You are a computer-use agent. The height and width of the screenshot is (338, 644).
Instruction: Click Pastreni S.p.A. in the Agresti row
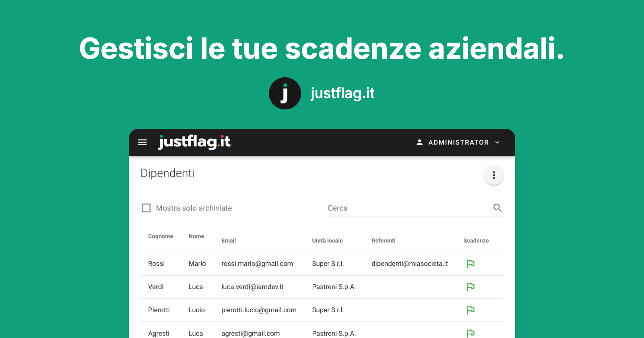tap(334, 334)
